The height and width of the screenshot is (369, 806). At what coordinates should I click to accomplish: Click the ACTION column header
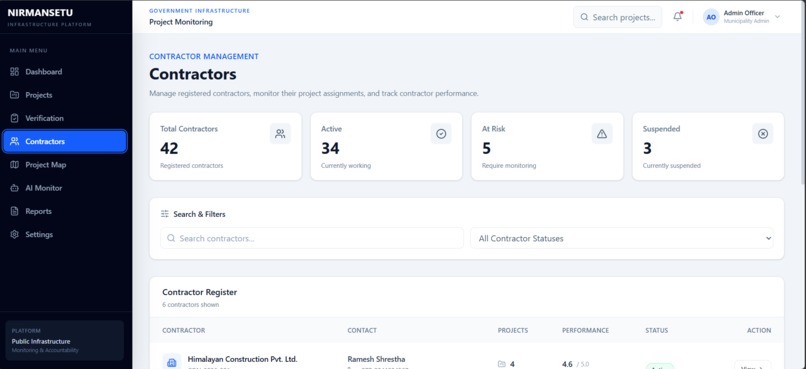pyautogui.click(x=759, y=330)
